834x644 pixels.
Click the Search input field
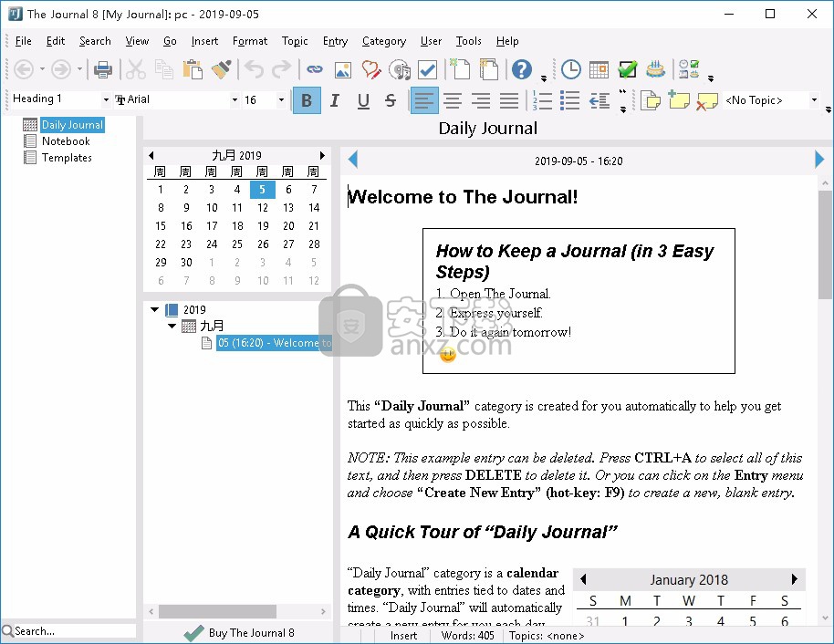click(73, 631)
